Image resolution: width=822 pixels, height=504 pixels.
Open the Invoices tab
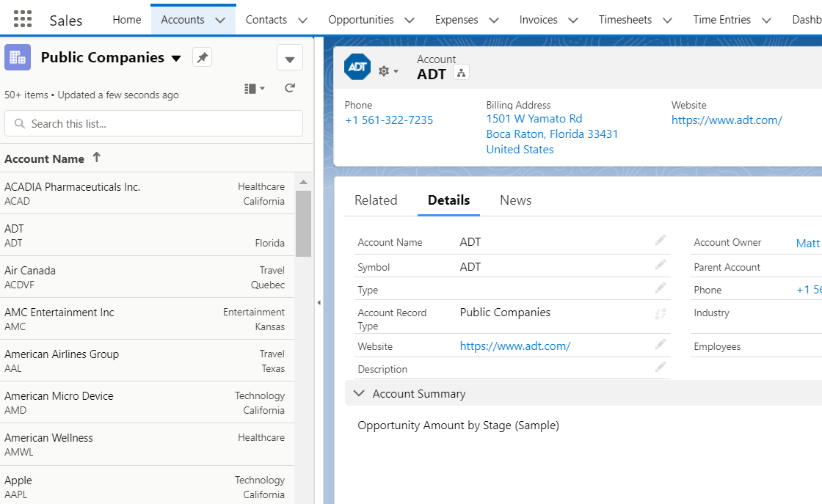539,19
